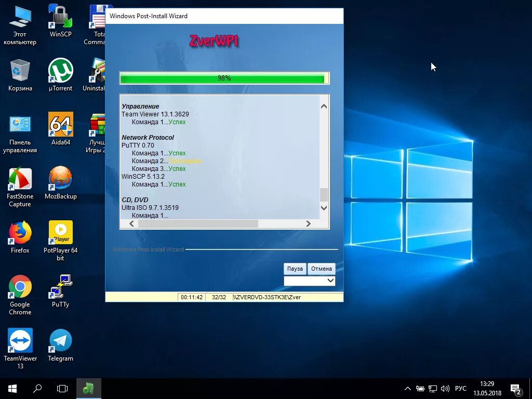Click Ultra ISO 9.7.1.3519 log entry

tap(150, 208)
